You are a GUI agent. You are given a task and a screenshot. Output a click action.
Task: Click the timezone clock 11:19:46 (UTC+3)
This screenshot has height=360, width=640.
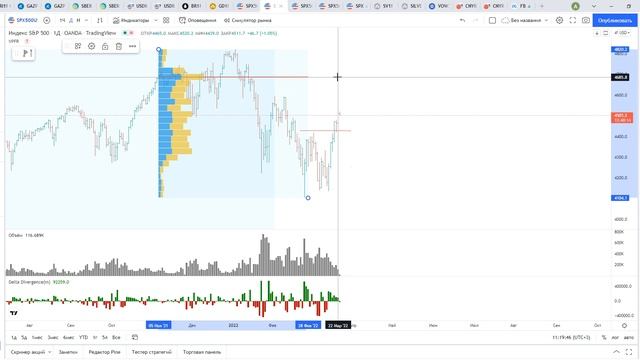coord(571,338)
